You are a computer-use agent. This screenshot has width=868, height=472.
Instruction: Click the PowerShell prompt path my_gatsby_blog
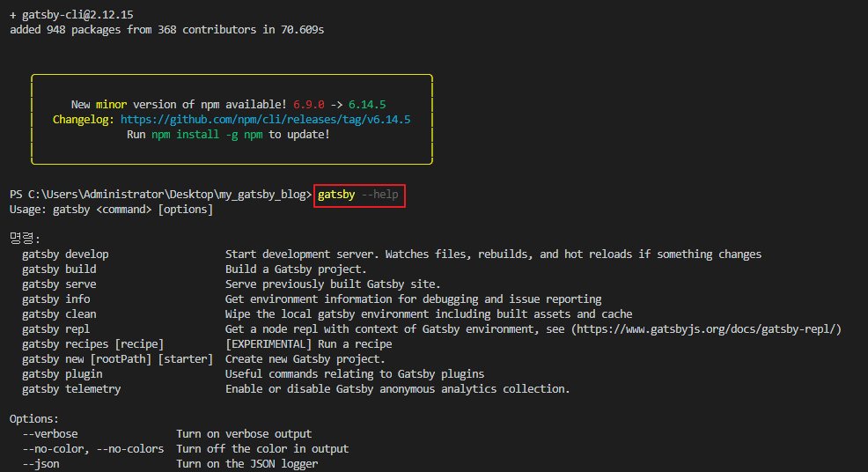pos(160,195)
